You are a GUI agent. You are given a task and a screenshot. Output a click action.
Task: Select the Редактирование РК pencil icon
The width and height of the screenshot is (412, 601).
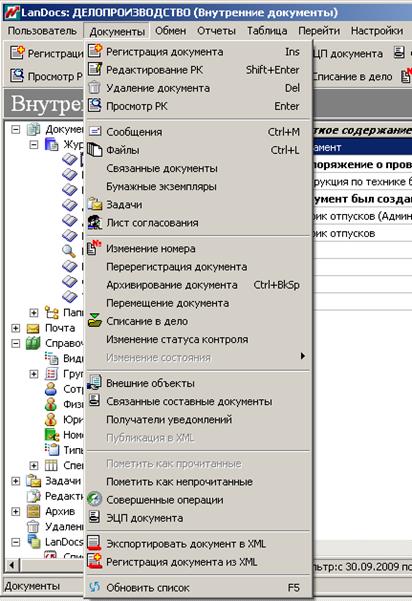tap(95, 69)
